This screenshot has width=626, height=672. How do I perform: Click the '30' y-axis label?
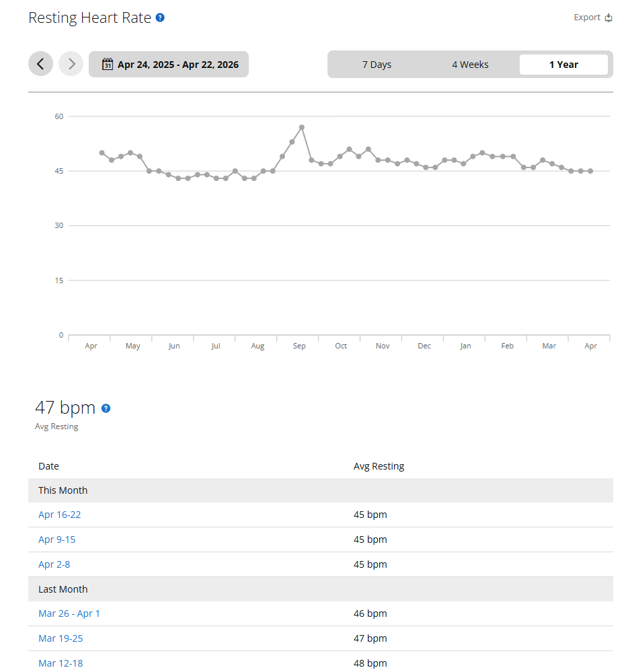point(59,225)
